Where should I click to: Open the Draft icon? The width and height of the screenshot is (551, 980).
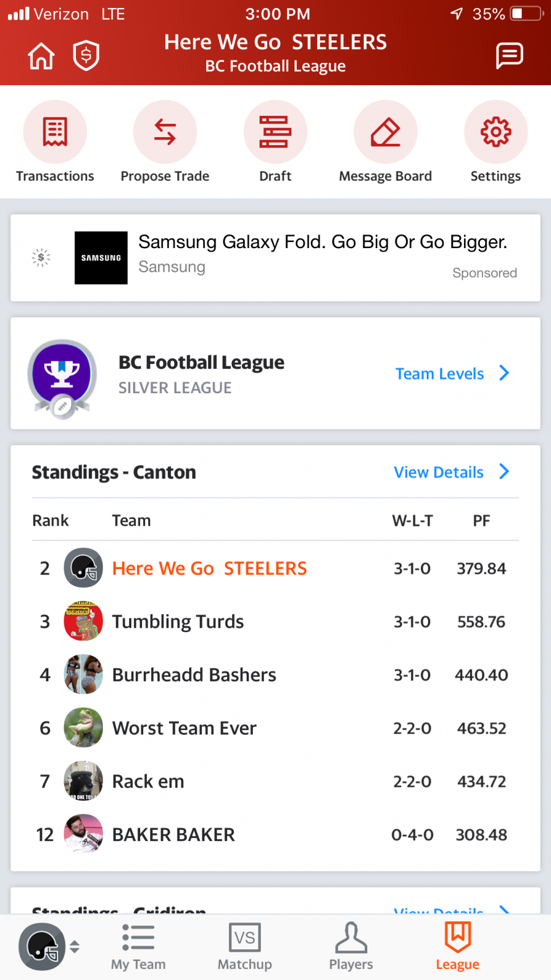coord(275,132)
